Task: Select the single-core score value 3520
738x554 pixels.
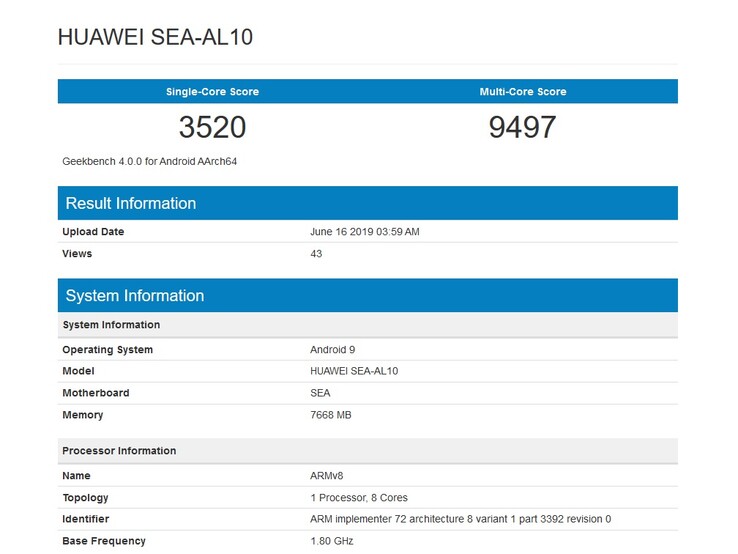Action: point(212,127)
